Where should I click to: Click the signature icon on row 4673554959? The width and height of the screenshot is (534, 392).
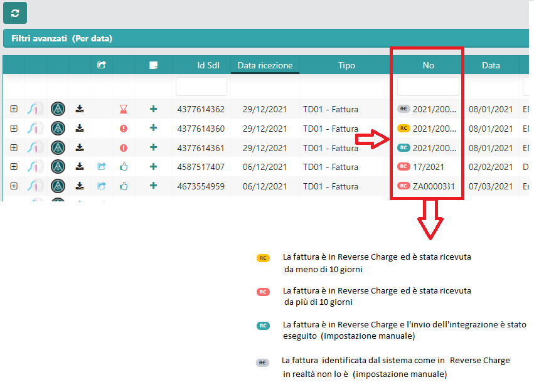pyautogui.click(x=36, y=186)
